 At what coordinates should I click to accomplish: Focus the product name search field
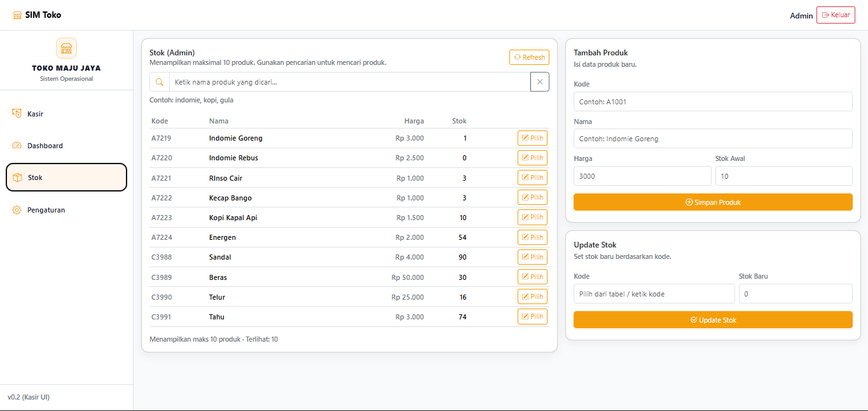(x=350, y=82)
